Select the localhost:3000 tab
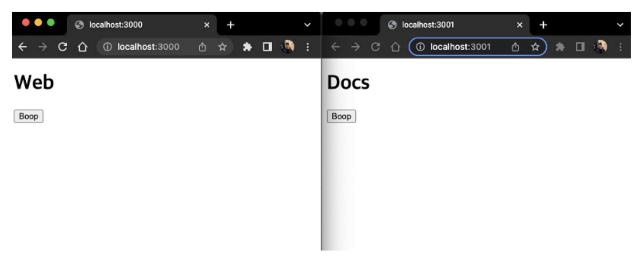644x264 pixels. pyautogui.click(x=142, y=25)
